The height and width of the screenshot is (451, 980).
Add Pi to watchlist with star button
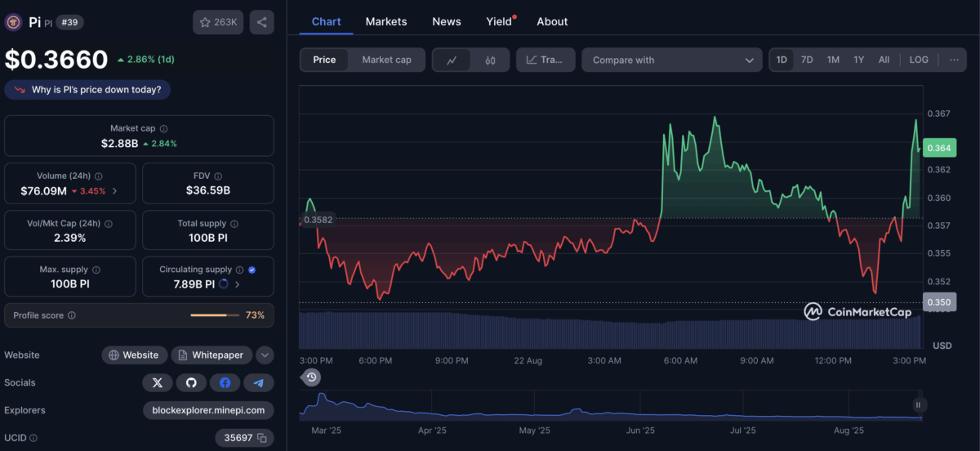tap(218, 22)
